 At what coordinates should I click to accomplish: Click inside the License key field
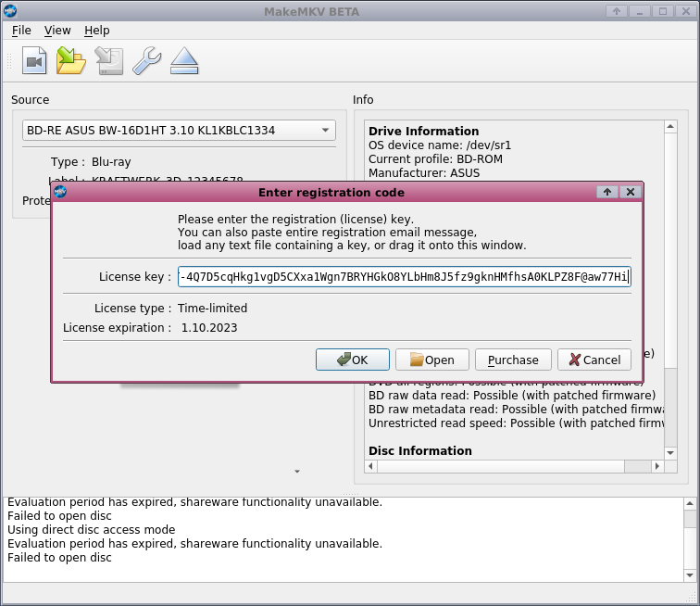coord(404,276)
